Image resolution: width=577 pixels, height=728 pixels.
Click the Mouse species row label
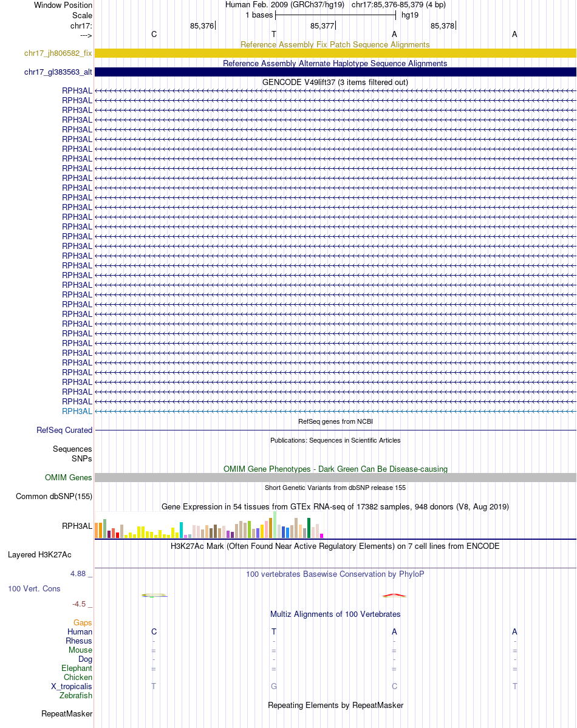point(80,650)
